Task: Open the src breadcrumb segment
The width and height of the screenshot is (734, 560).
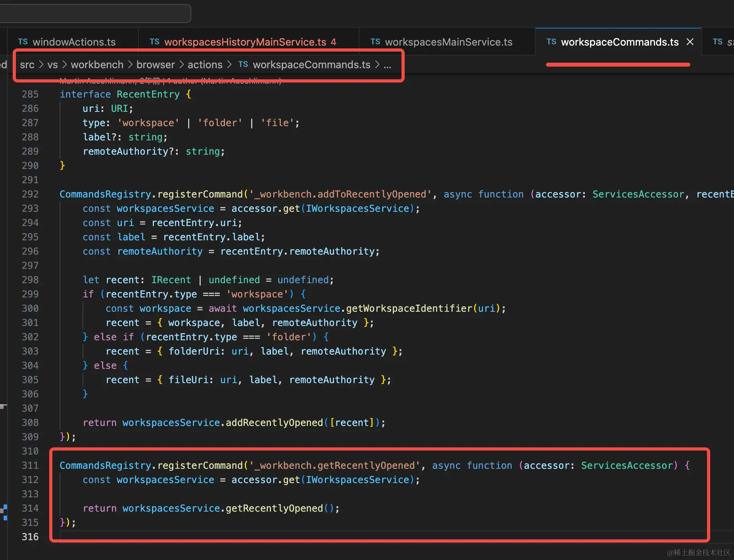Action: 27,65
